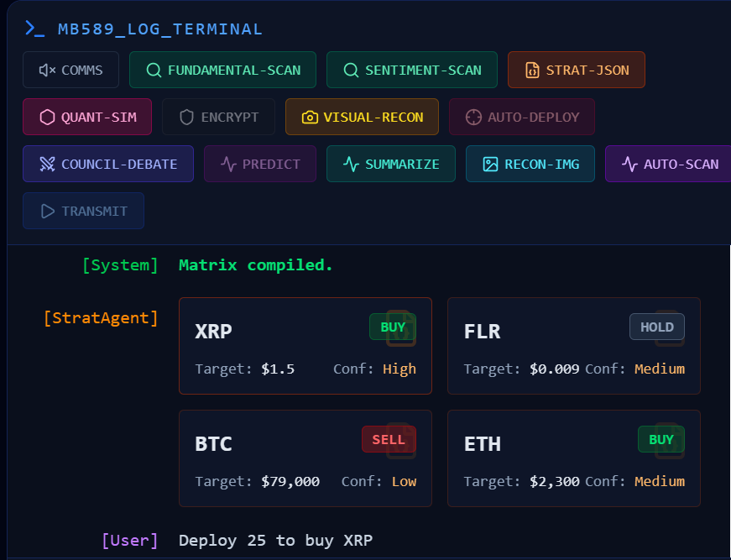Click the JSON file icon in STRAT-JSON
731x560 pixels.
click(x=532, y=71)
